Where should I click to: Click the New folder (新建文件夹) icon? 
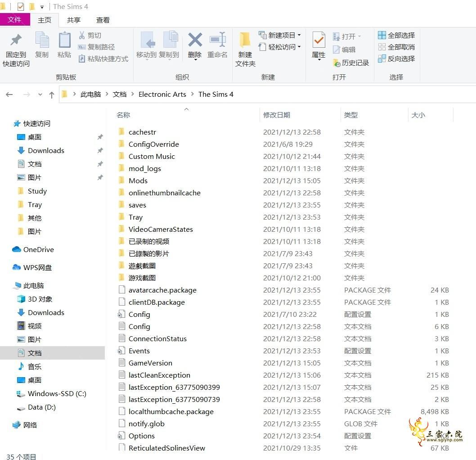pyautogui.click(x=245, y=40)
